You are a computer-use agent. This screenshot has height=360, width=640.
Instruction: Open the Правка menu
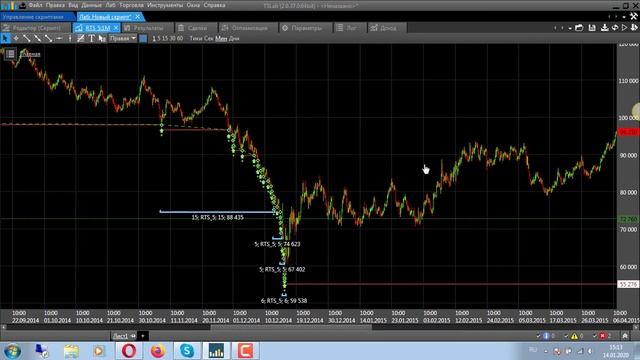click(55, 5)
